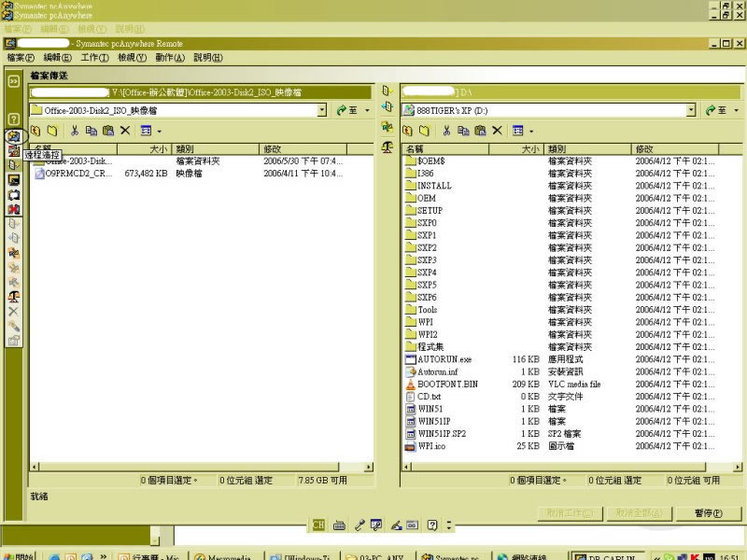Screen dimensions: 747x560
Task: Click the synchronize folders icon between panes
Action: click(388, 127)
